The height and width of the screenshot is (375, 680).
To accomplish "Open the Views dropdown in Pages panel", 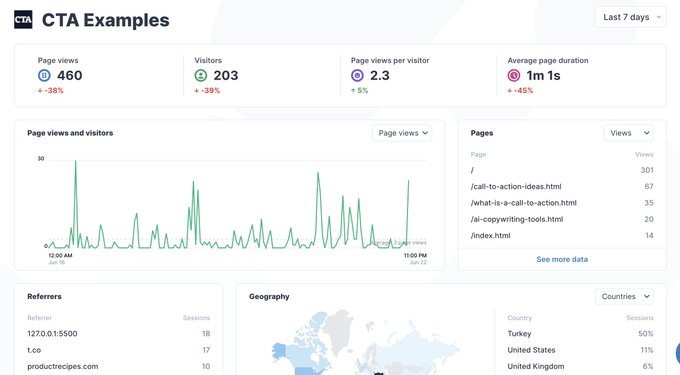I will click(629, 133).
